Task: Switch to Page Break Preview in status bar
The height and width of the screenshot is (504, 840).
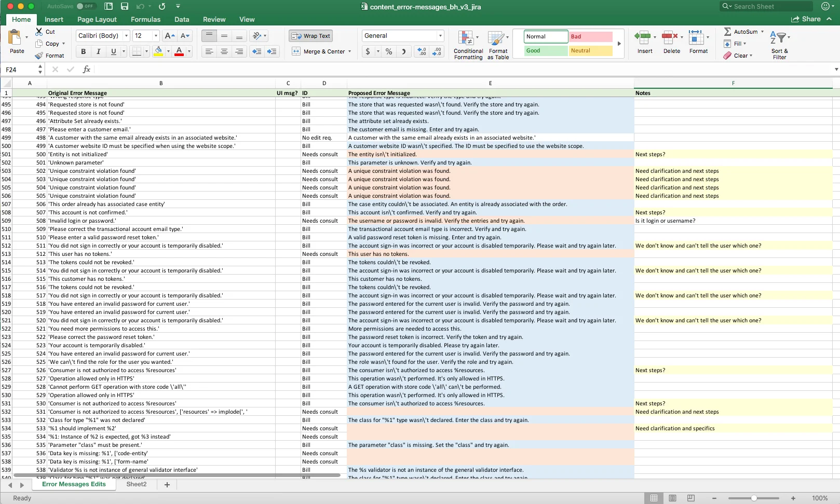Action: click(x=691, y=498)
